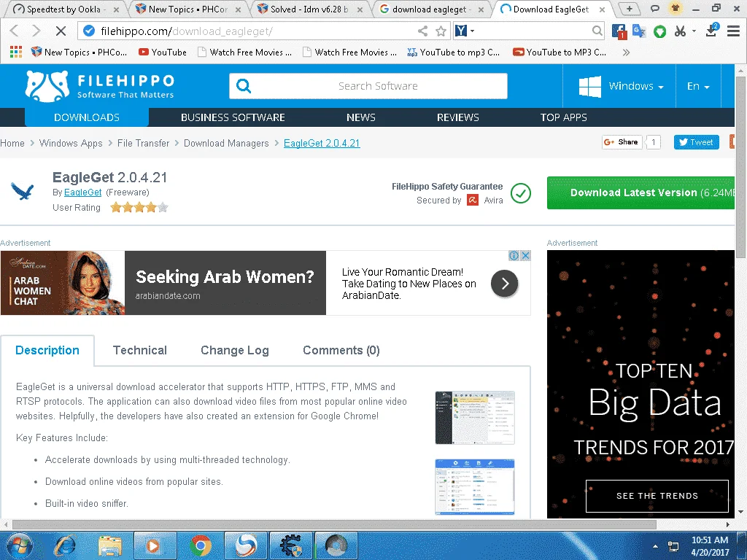747x560 pixels.
Task: Open YouTube to mp3 C... bookmark
Action: click(x=454, y=52)
